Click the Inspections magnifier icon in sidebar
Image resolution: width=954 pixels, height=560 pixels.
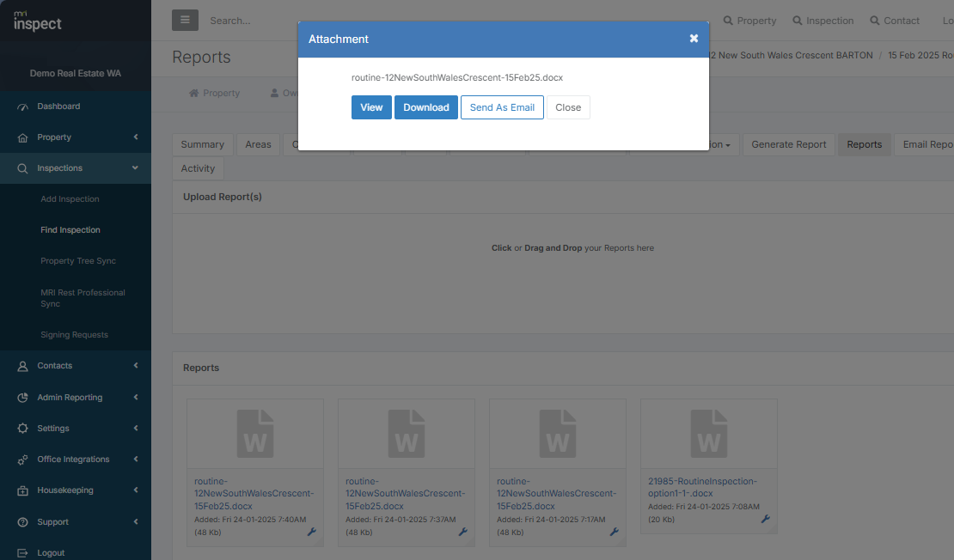[x=22, y=168]
